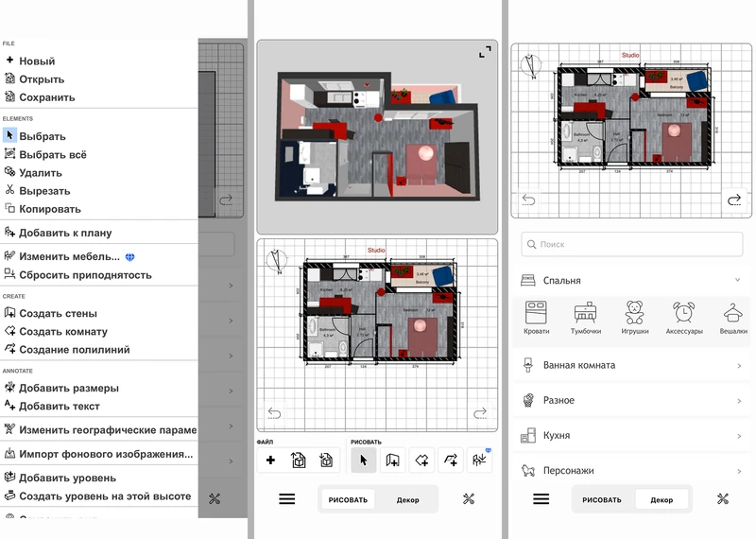Choose Сохранить from the file menu
The image size is (756, 539).
(x=46, y=97)
